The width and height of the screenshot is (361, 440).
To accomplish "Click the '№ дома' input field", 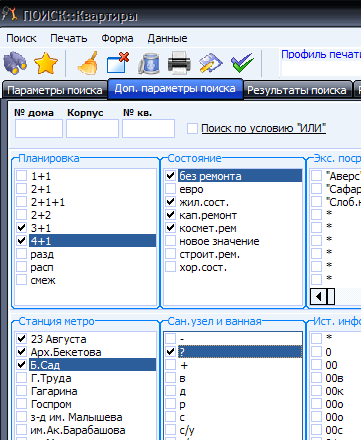I will [39, 128].
